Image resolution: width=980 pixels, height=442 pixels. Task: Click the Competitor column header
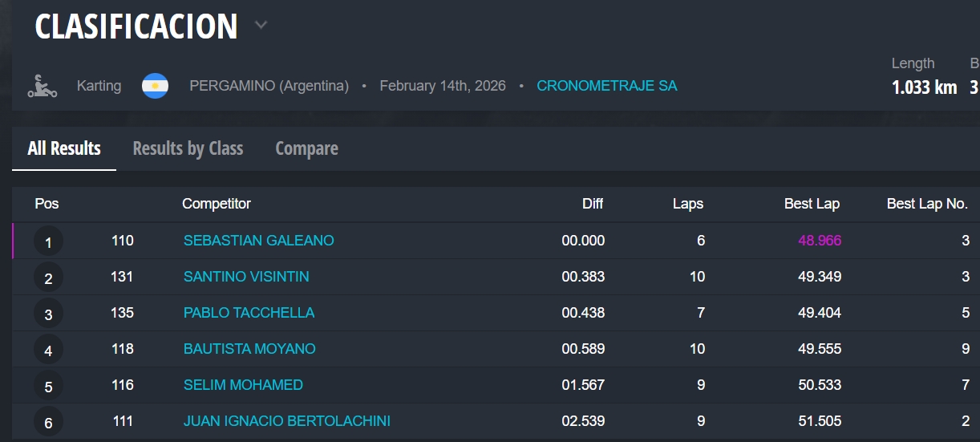click(217, 204)
